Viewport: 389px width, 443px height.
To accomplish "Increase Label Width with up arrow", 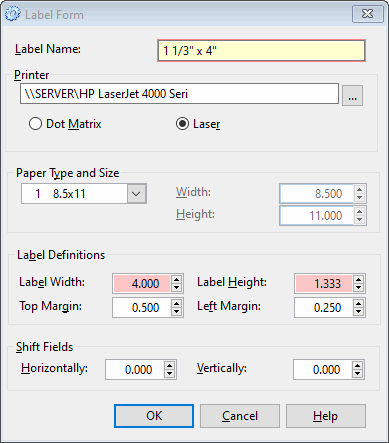I will click(176, 279).
